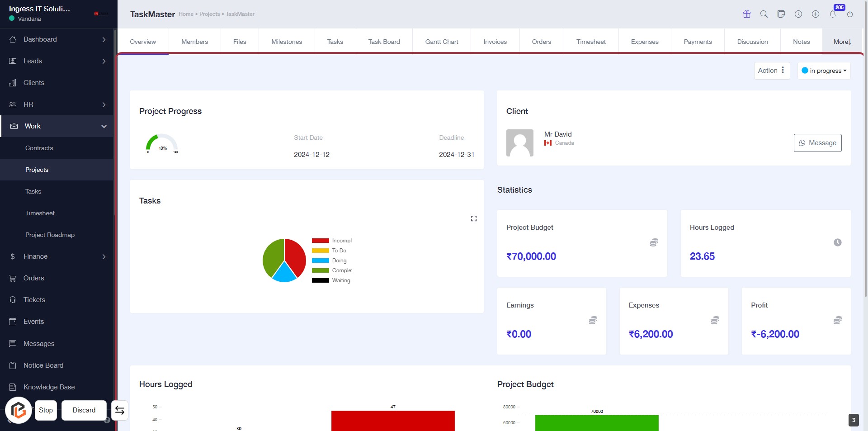
Task: Click the Projects breadcrumb link
Action: 209,14
